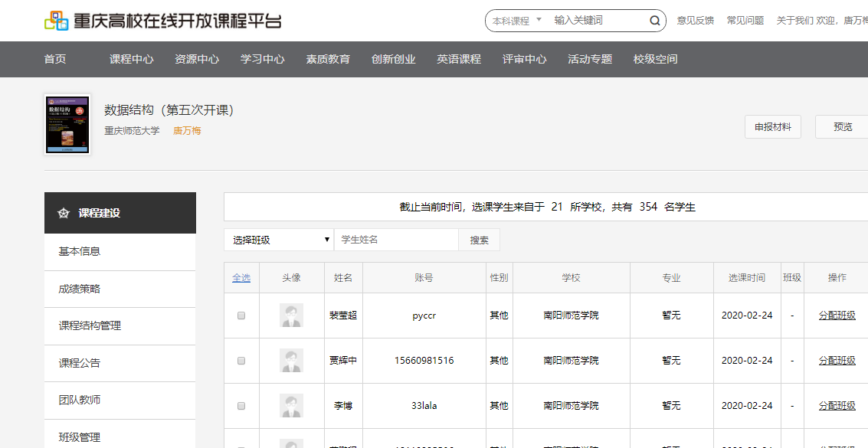Check the checkbox for student 裴莹超
Viewport: 868px width, 448px height.
coord(241,316)
